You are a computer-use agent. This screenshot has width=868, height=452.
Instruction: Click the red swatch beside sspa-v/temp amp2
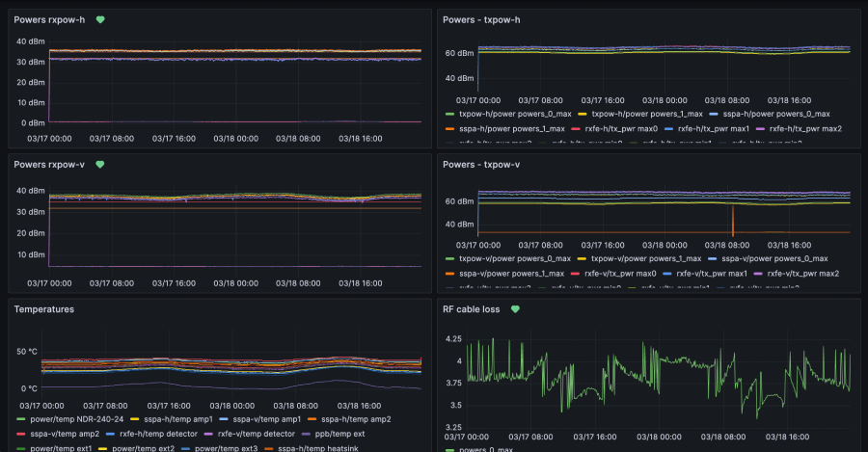(x=21, y=435)
